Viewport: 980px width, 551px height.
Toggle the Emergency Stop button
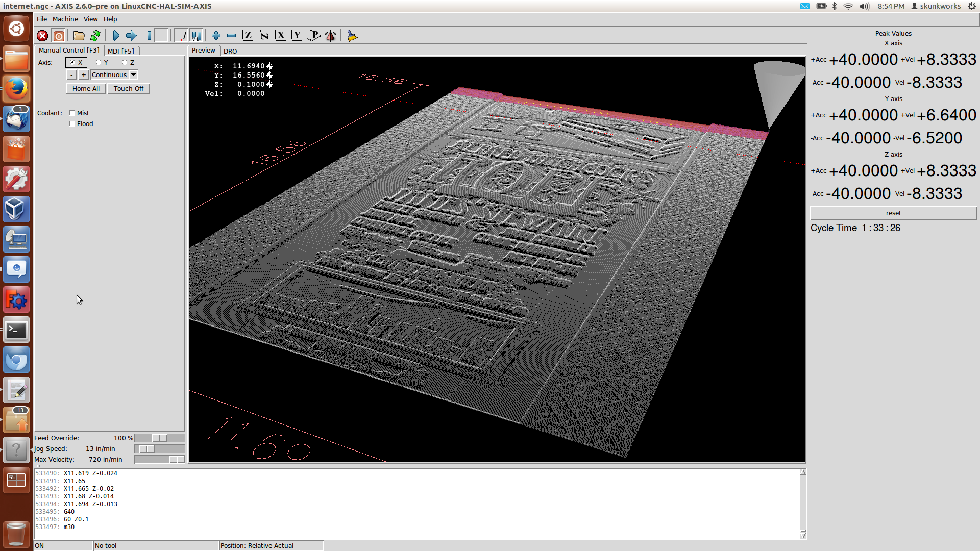[x=42, y=36]
